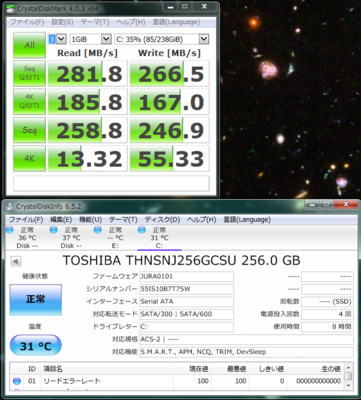Select the C: drive tab at 31 °C
The width and height of the screenshot is (361, 400).
click(159, 237)
